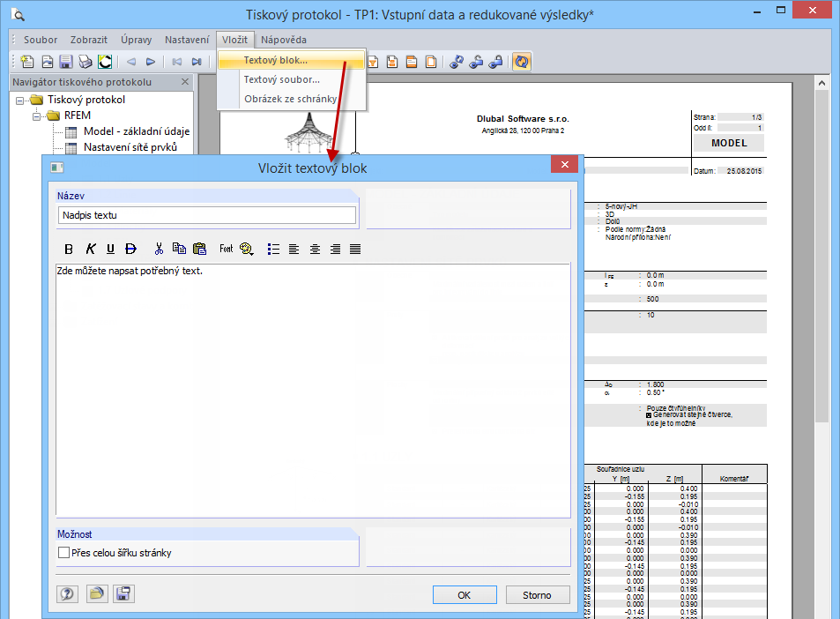Toggle underline formatting
This screenshot has width=840, height=619.
110,249
